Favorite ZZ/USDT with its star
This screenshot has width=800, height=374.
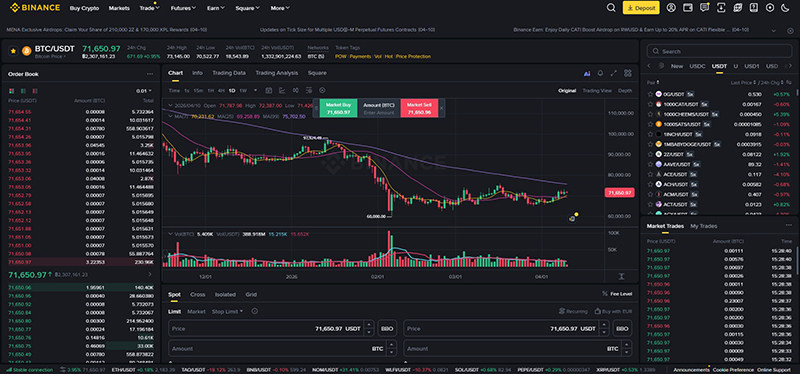(650, 154)
